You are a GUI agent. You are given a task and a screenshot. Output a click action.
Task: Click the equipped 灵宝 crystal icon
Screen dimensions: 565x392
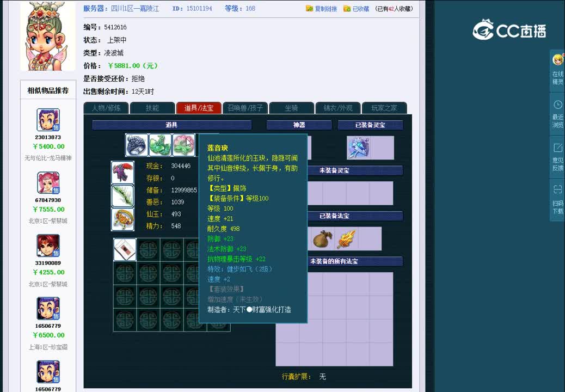click(x=358, y=148)
